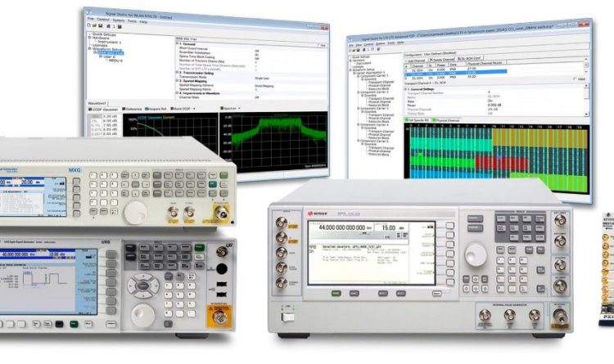Collapse the 2. Transmission Setting section
The image size is (614, 364).
pos(177,73)
